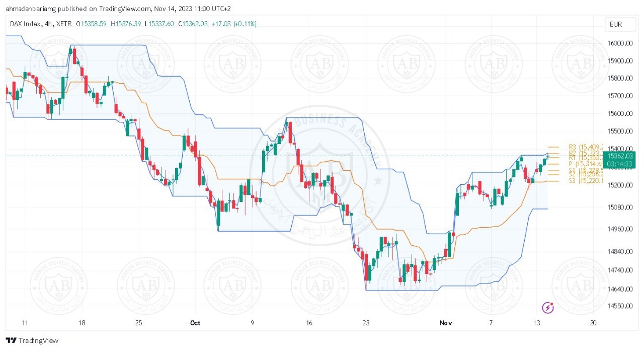The height and width of the screenshot is (350, 644).
Task: Click the date label 16 on time axis
Action: coord(309,323)
